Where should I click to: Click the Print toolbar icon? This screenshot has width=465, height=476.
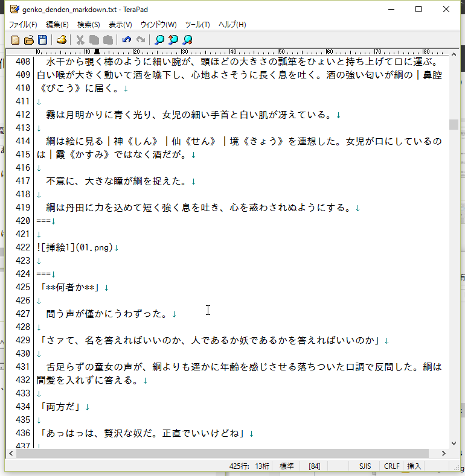[62, 40]
